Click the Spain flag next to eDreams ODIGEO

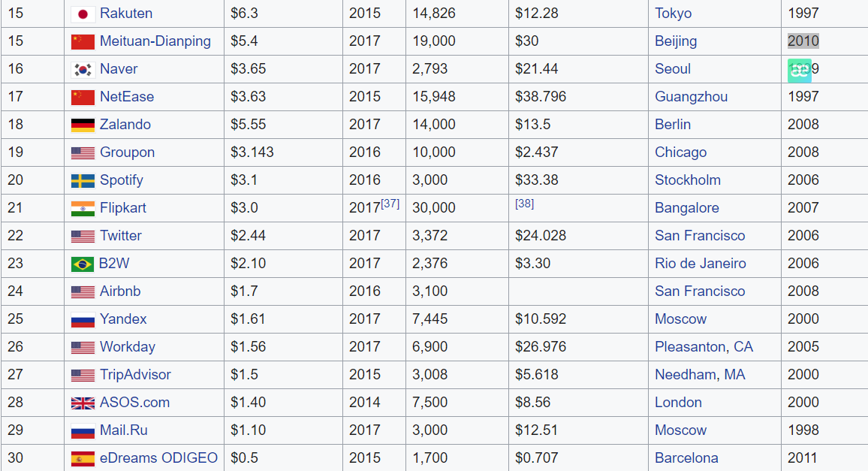(x=83, y=458)
